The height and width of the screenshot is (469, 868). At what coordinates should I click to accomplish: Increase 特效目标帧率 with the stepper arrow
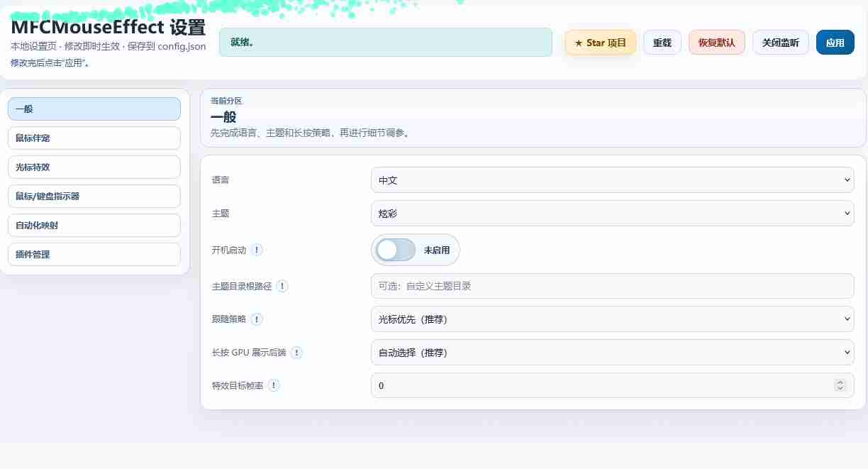840,383
